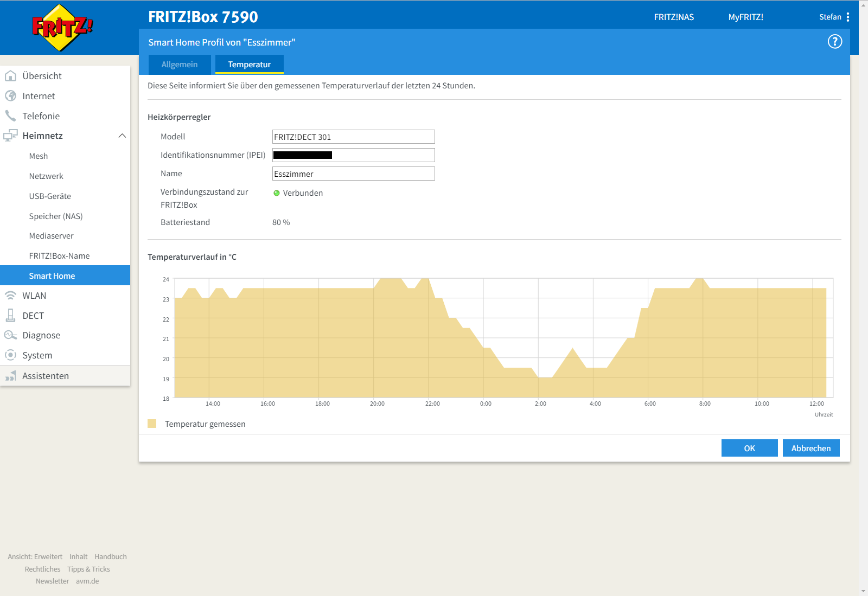Click the Modell field FRITZ!DECT 301

pyautogui.click(x=354, y=137)
